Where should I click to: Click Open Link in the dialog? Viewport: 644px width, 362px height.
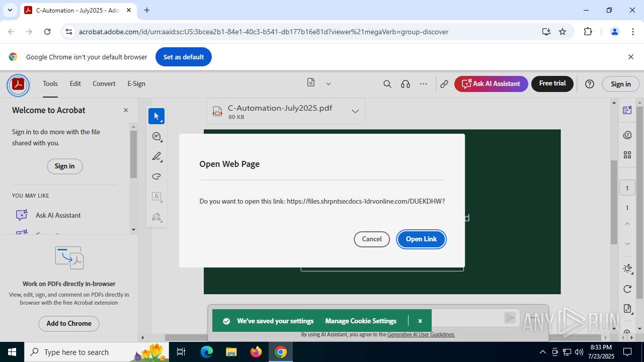tap(422, 239)
